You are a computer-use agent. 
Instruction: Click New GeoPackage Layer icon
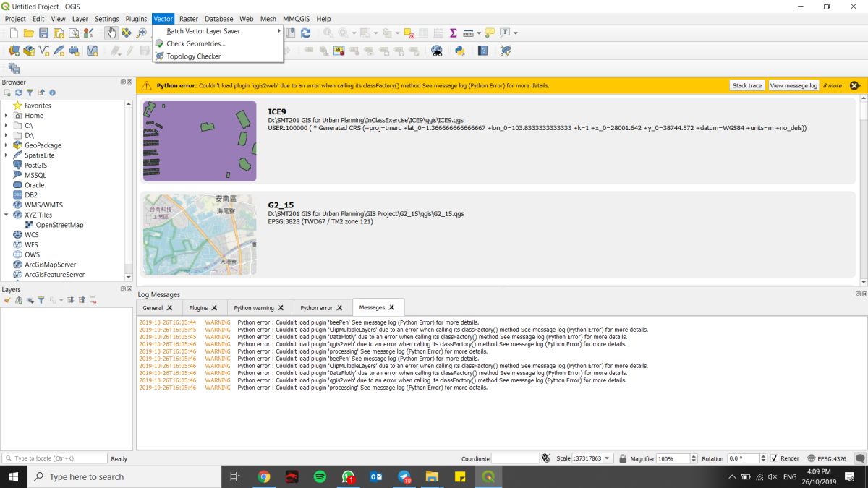click(29, 51)
